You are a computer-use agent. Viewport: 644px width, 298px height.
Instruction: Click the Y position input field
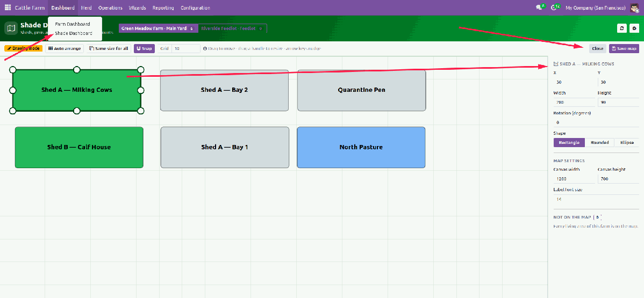[x=618, y=82]
